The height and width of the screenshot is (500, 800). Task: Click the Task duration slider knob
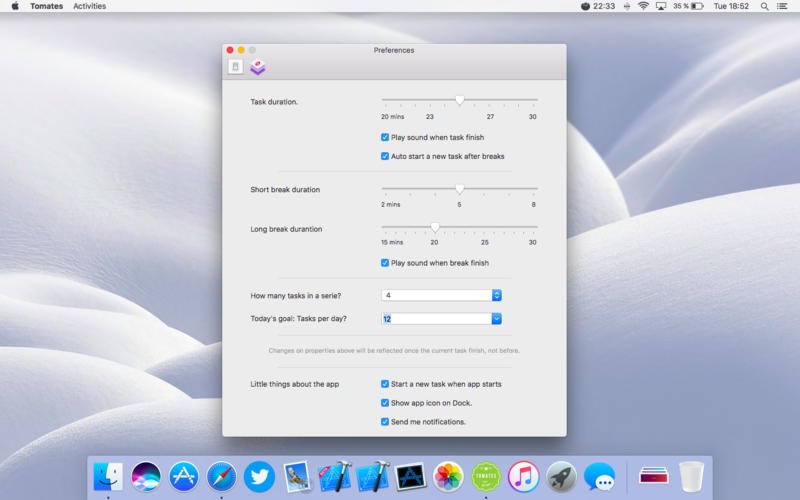[460, 100]
